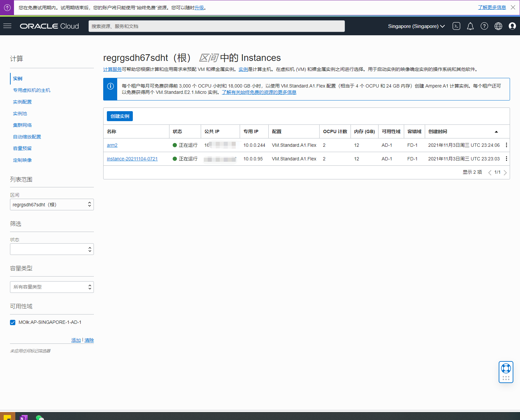This screenshot has width=520, height=420.
Task: Open 定制映像 sidebar item
Action: pos(22,160)
